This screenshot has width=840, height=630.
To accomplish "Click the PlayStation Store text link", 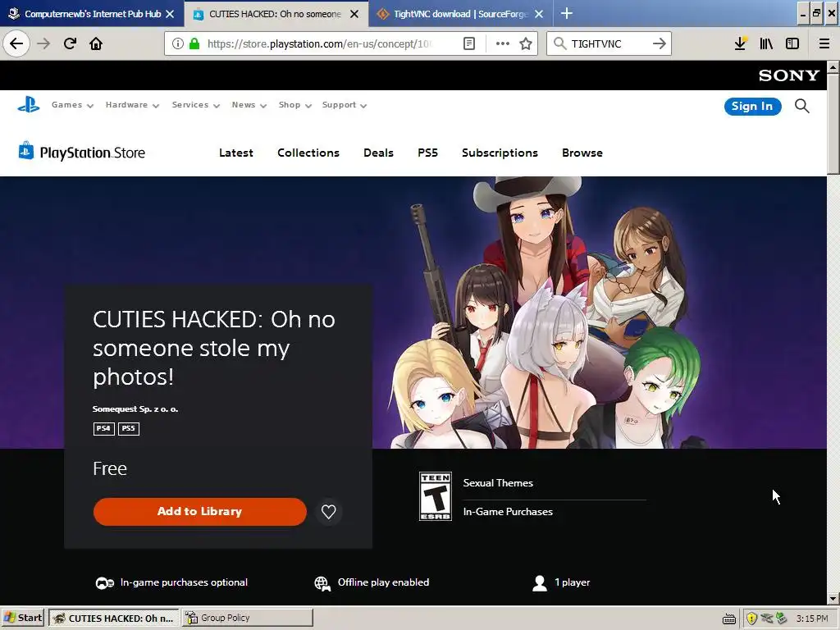I will [x=92, y=153].
